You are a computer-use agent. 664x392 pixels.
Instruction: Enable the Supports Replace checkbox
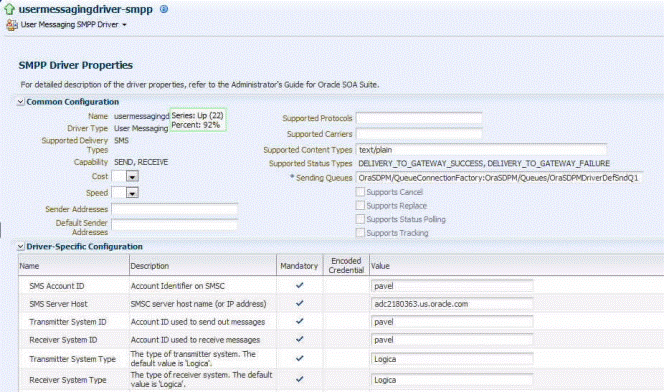click(360, 206)
